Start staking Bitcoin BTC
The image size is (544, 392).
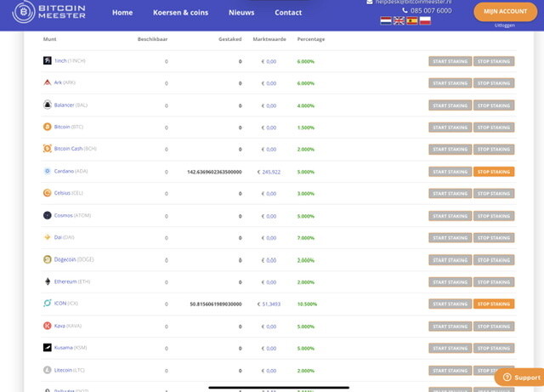(x=450, y=128)
